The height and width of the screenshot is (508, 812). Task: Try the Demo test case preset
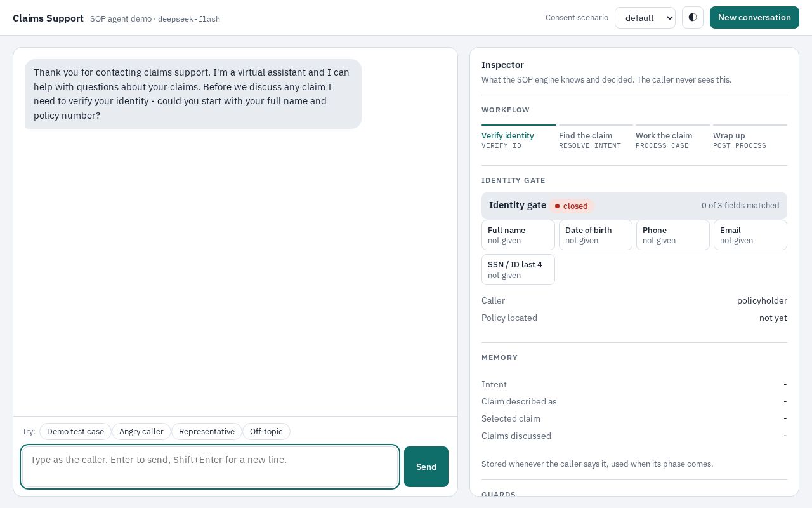pos(75,432)
